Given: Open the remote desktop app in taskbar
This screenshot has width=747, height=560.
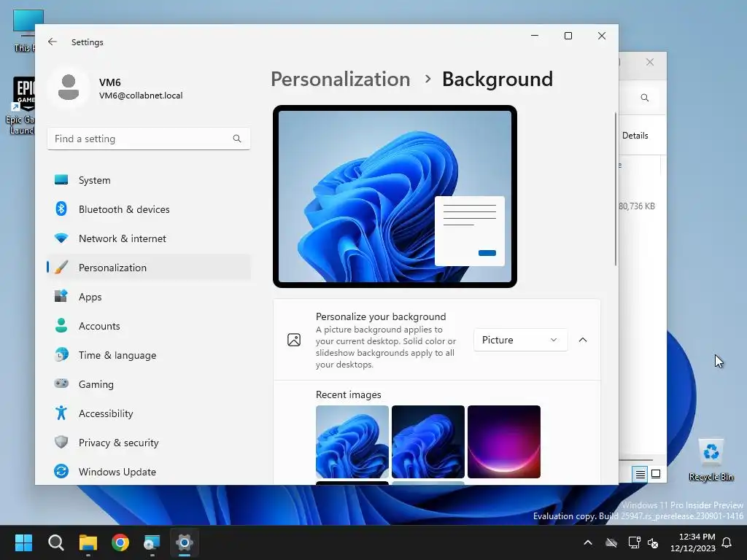Looking at the screenshot, I should (152, 542).
